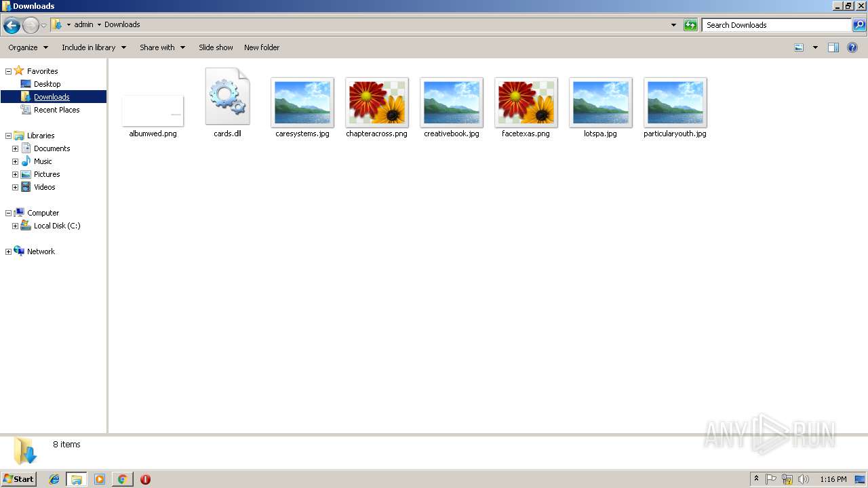Select particularyouth.jpg thumbnail
The image size is (868, 488).
coord(675,102)
